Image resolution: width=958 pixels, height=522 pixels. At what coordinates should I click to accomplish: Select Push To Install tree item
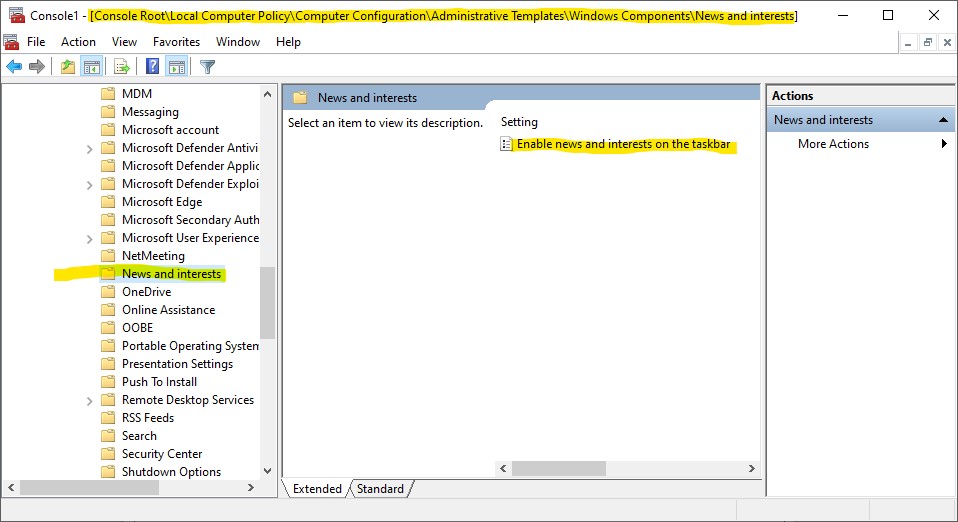point(159,382)
